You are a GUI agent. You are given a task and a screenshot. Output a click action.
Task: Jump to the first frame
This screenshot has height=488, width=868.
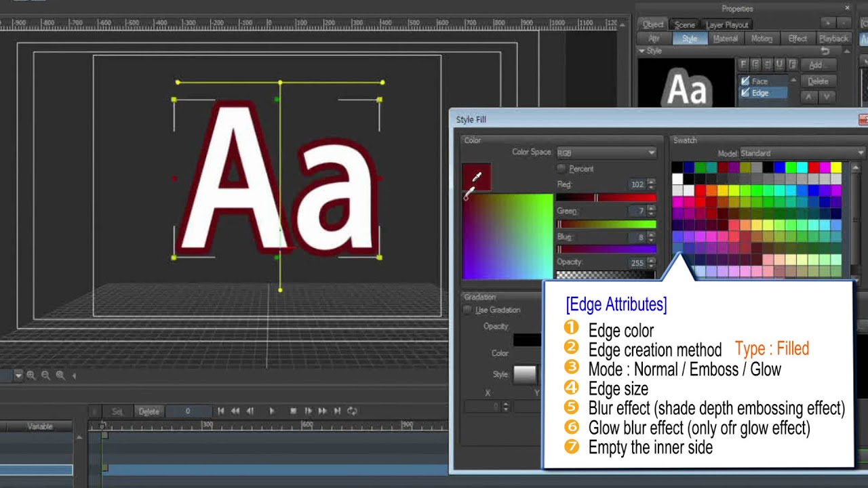[x=220, y=411]
